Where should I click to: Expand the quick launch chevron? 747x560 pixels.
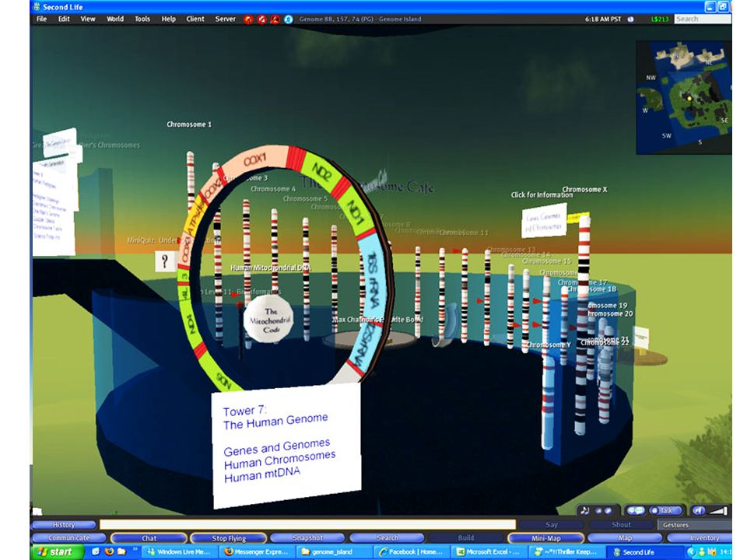135,549
